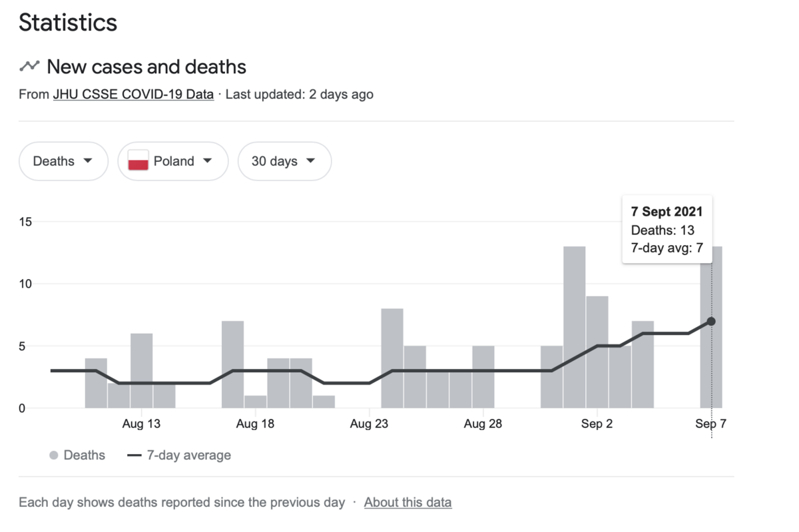The image size is (799, 532).
Task: Click the Aug 13 axis label
Action: click(141, 424)
